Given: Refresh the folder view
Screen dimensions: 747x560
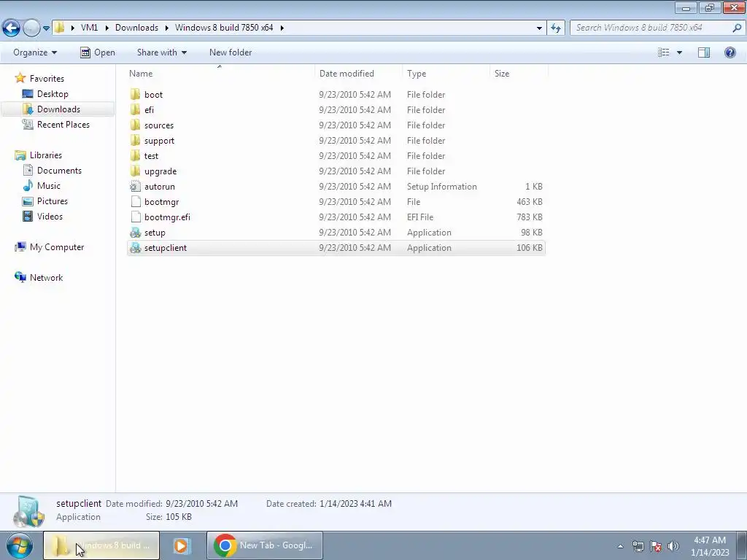Looking at the screenshot, I should click(555, 28).
